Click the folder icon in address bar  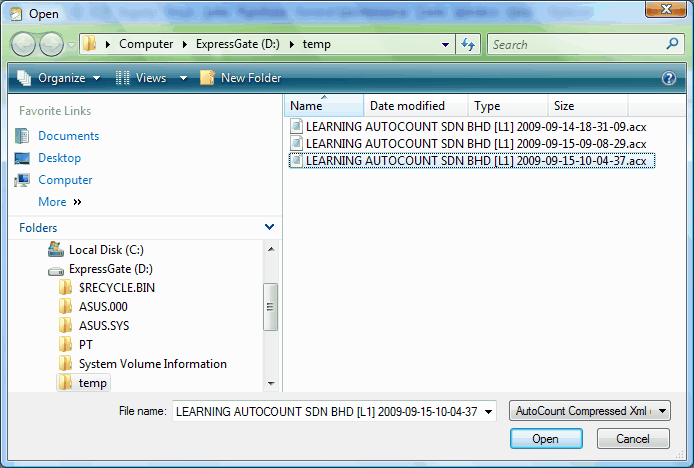click(89, 44)
